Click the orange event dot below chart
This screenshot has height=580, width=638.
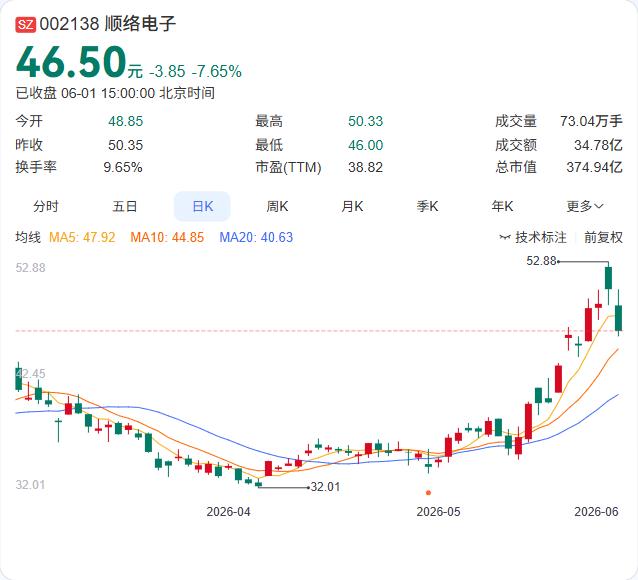click(428, 493)
